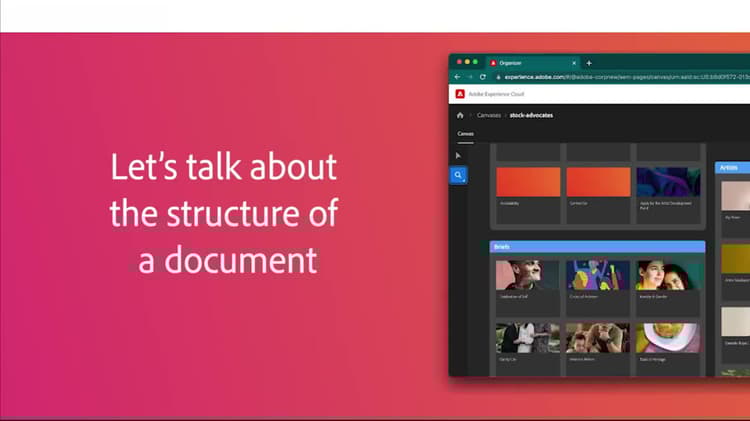Click the stock-advocates breadcrumb
The height and width of the screenshot is (421, 750).
point(531,115)
